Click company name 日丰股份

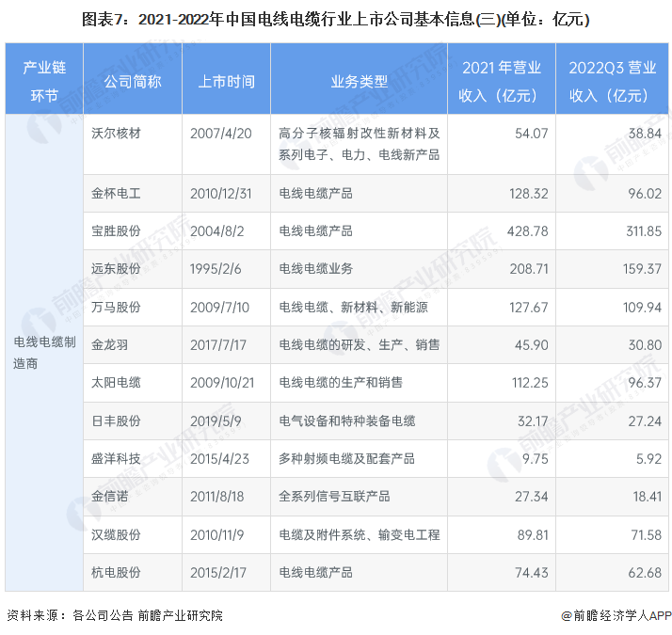(116, 421)
